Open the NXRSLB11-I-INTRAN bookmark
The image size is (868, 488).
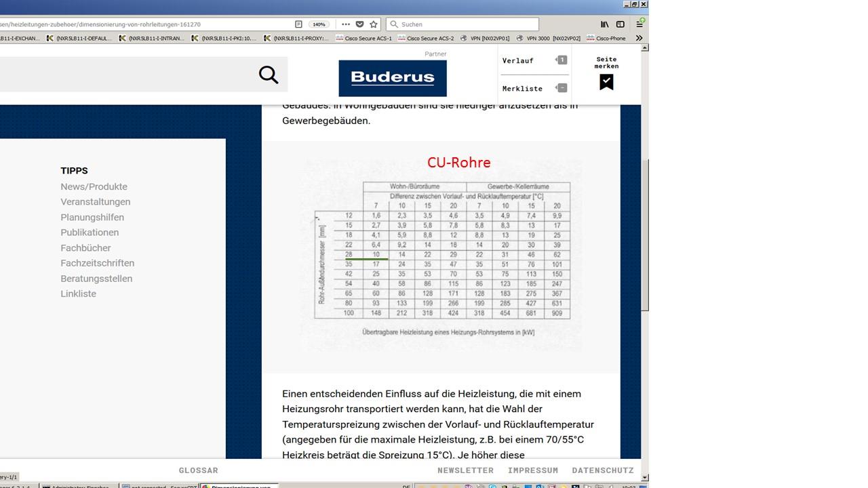(152, 39)
